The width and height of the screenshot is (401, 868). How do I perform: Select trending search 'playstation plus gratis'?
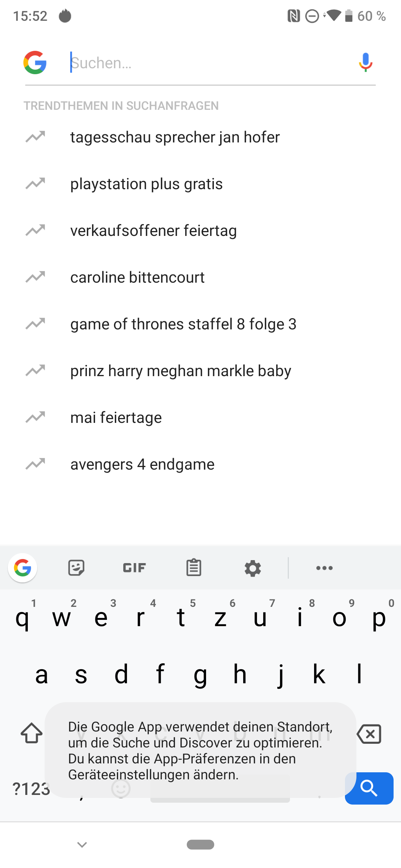(146, 184)
